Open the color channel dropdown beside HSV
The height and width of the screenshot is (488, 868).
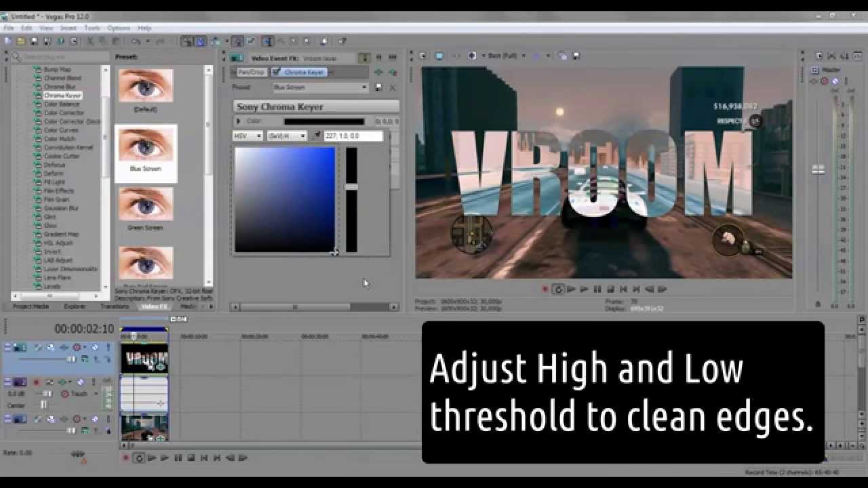(287, 136)
